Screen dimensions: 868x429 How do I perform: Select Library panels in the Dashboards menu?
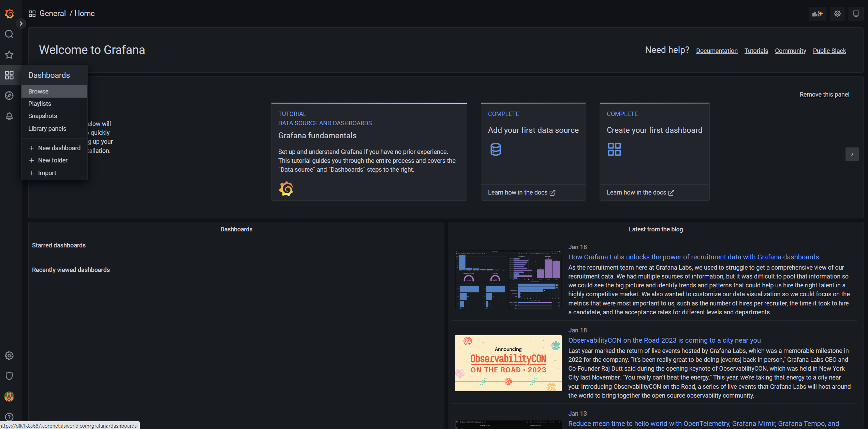54,129
